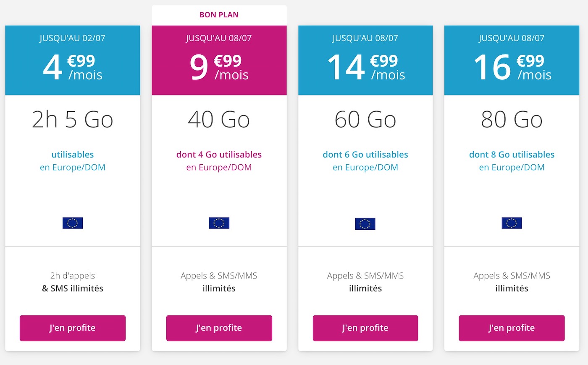The width and height of the screenshot is (588, 365).
Task: Select the 16€99/mois price header
Action: [512, 60]
